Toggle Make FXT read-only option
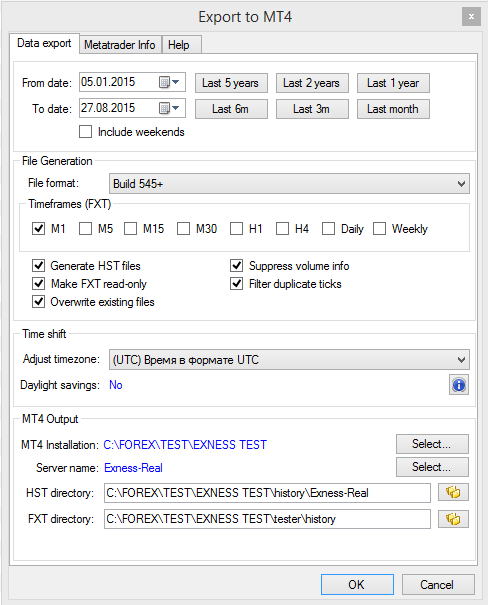The height and width of the screenshot is (605, 488). pos(38,284)
